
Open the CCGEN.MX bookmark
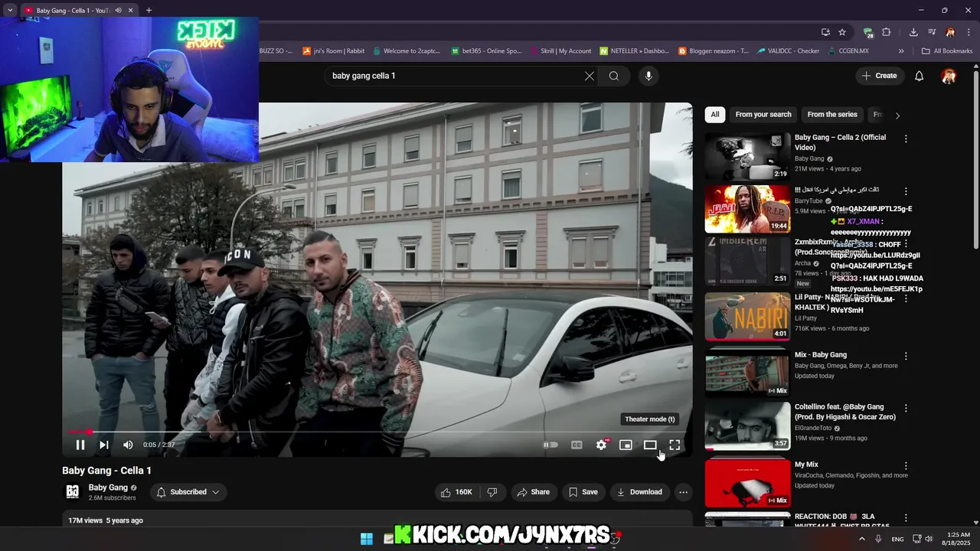pyautogui.click(x=848, y=51)
